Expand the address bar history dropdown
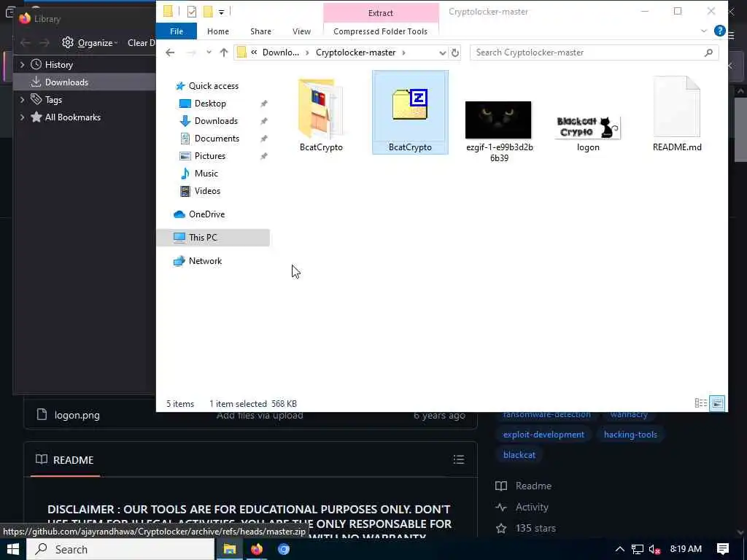The height and width of the screenshot is (560, 747). click(442, 52)
